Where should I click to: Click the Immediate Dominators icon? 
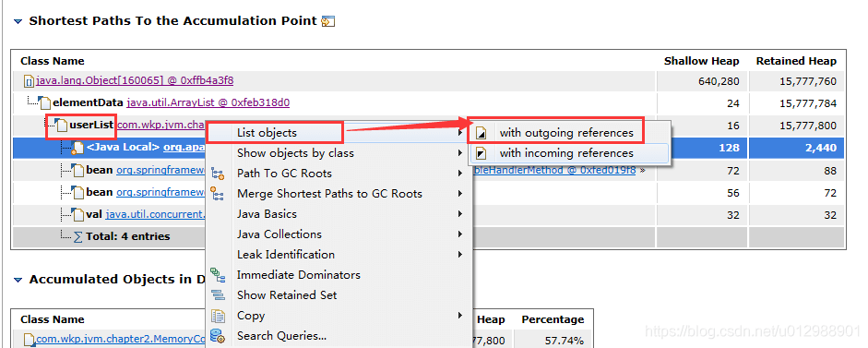tap(218, 275)
